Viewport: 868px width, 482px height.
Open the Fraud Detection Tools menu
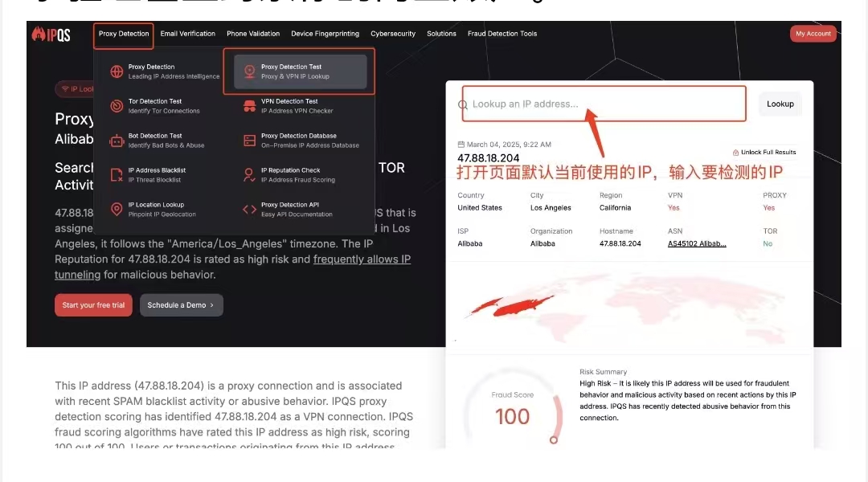502,34
